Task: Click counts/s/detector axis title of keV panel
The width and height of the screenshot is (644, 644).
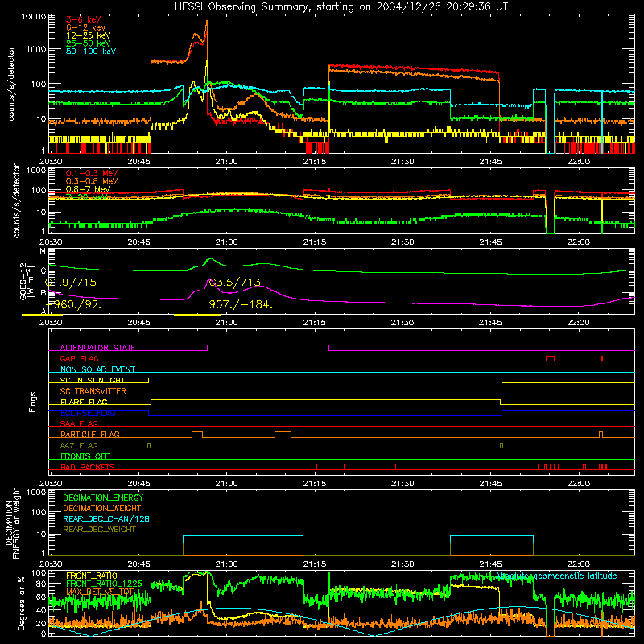Action: (11, 84)
